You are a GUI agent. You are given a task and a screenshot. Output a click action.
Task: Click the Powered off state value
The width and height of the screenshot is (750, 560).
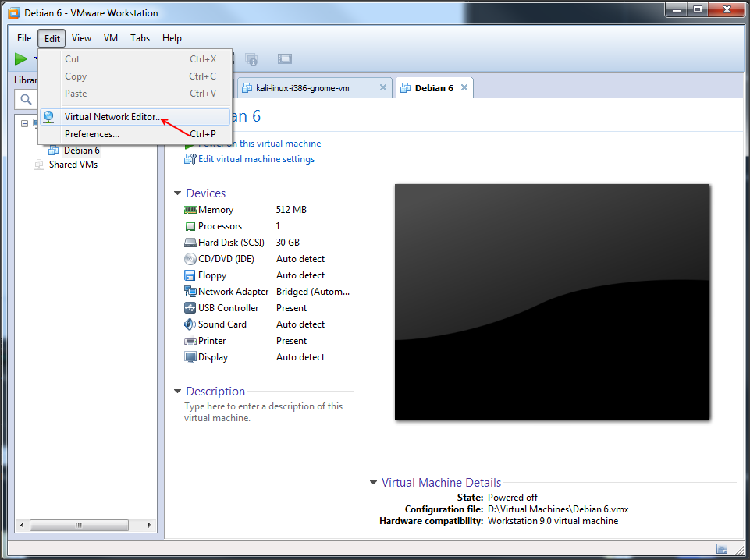pos(512,498)
